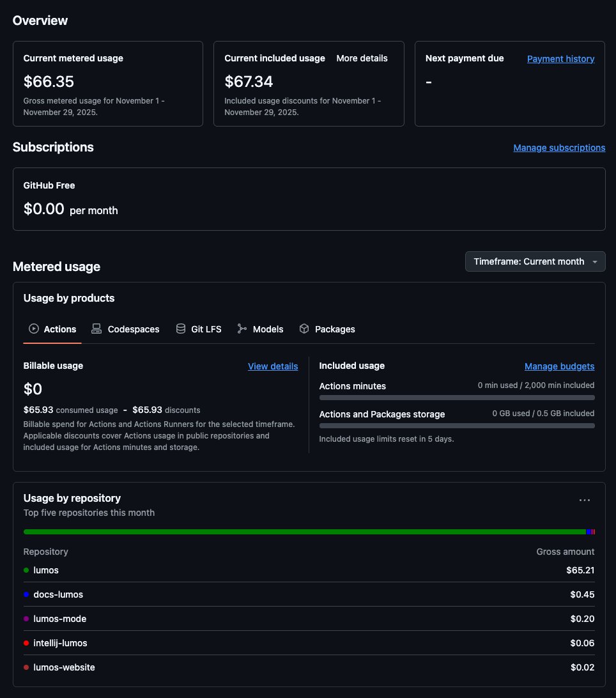Click the Next payment due heading
The width and height of the screenshot is (616, 698).
[464, 58]
